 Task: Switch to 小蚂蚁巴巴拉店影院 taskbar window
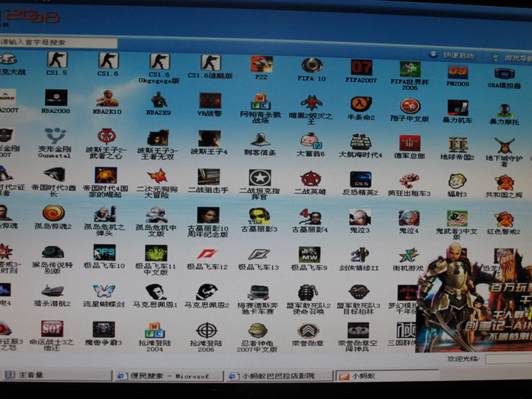[280, 376]
